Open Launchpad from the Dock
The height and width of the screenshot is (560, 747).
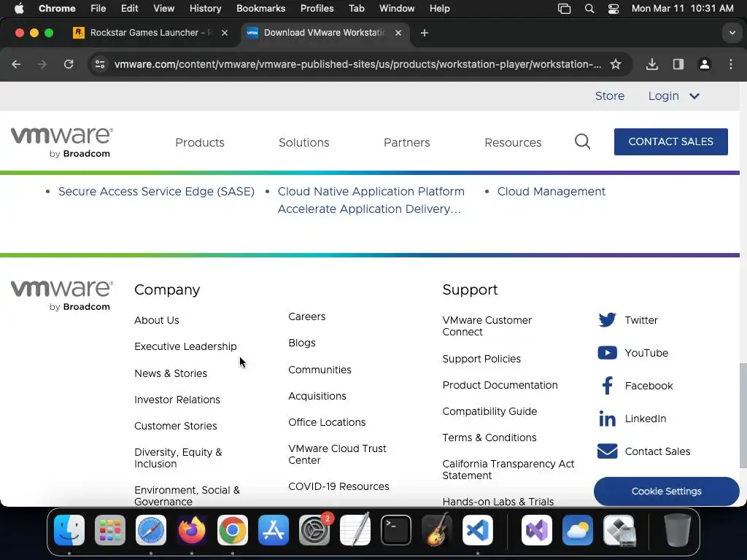(x=110, y=530)
